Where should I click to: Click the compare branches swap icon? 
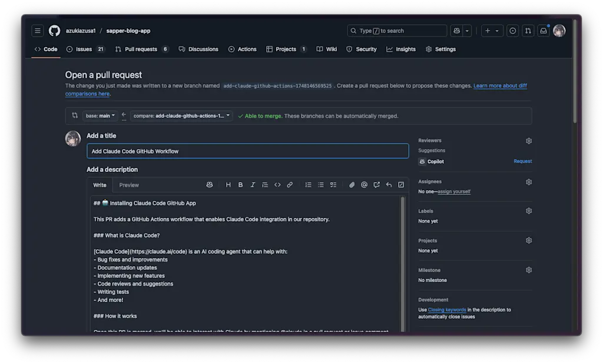75,115
